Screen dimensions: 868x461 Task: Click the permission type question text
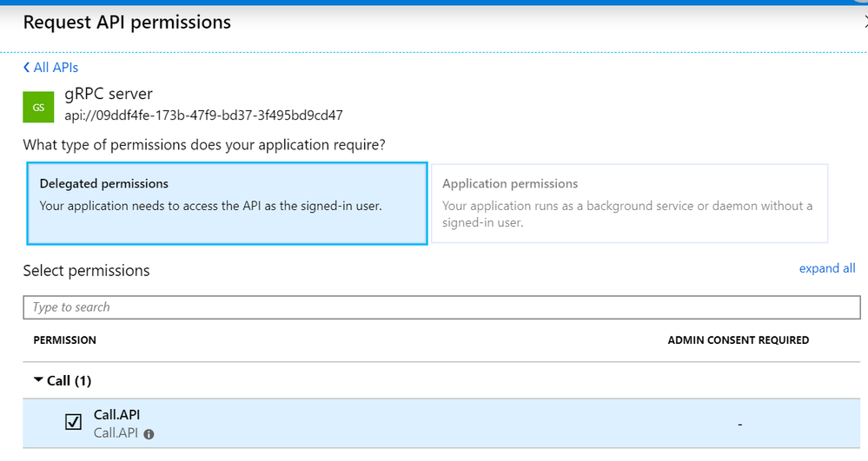pos(204,144)
